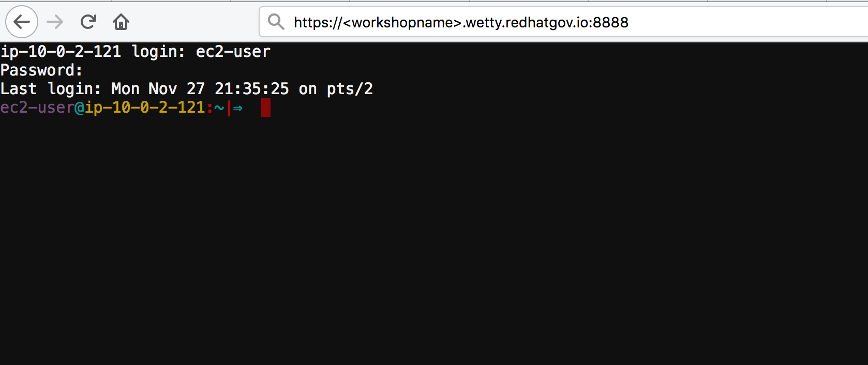
Task: Click the yellow hostname in shell prompt
Action: click(x=145, y=108)
